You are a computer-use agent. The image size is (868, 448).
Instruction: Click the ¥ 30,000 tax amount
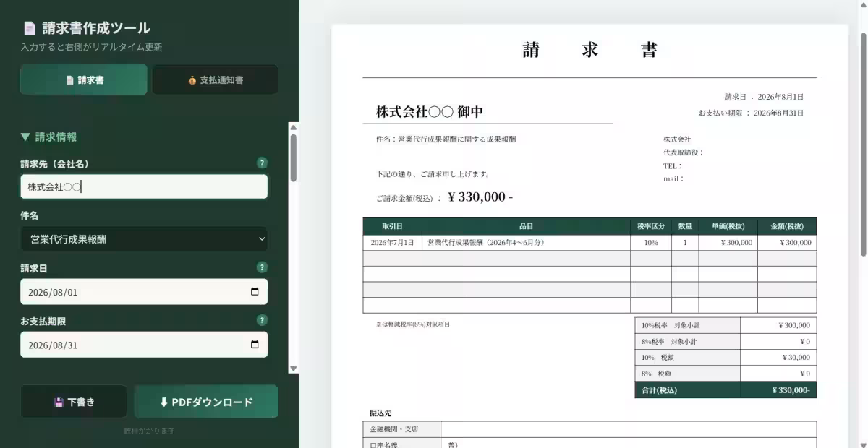796,357
